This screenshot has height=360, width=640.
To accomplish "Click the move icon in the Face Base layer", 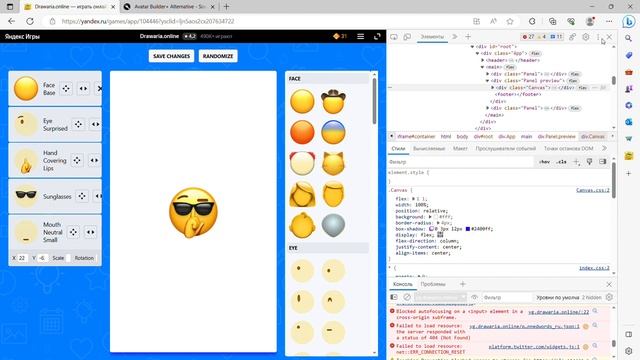I will pyautogui.click(x=66, y=88).
